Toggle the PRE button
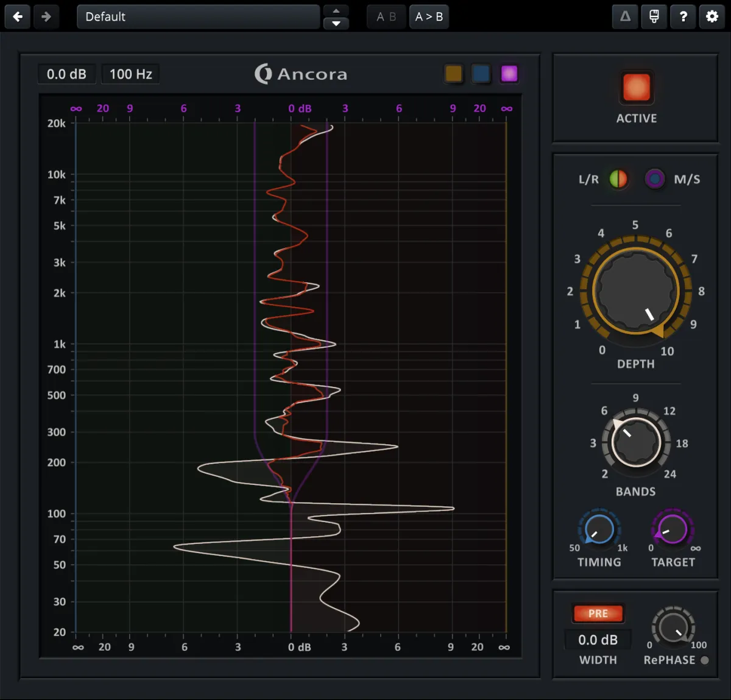This screenshot has height=700, width=731. coord(598,613)
